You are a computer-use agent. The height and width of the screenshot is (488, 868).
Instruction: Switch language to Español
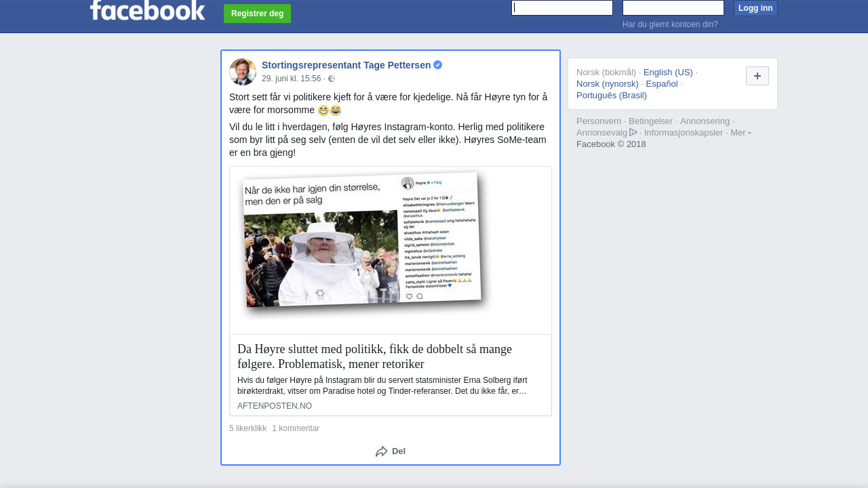(x=662, y=84)
